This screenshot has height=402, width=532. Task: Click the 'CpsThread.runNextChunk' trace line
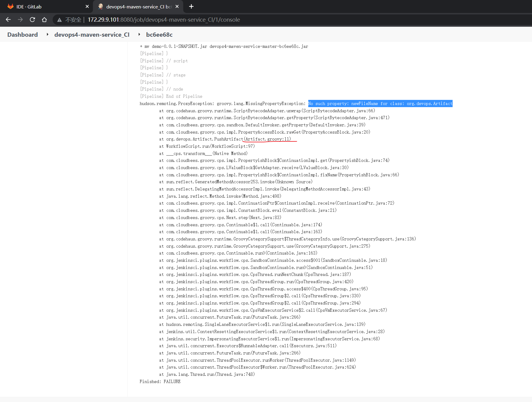[x=255, y=274]
